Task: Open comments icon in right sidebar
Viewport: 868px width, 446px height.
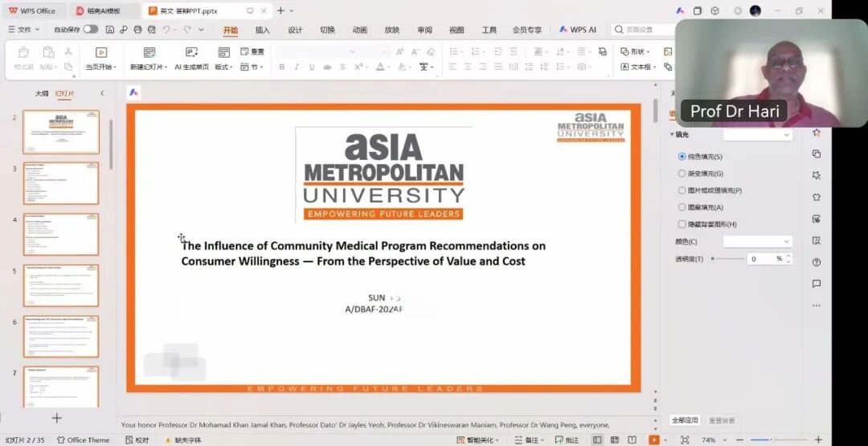Action: coord(817,284)
